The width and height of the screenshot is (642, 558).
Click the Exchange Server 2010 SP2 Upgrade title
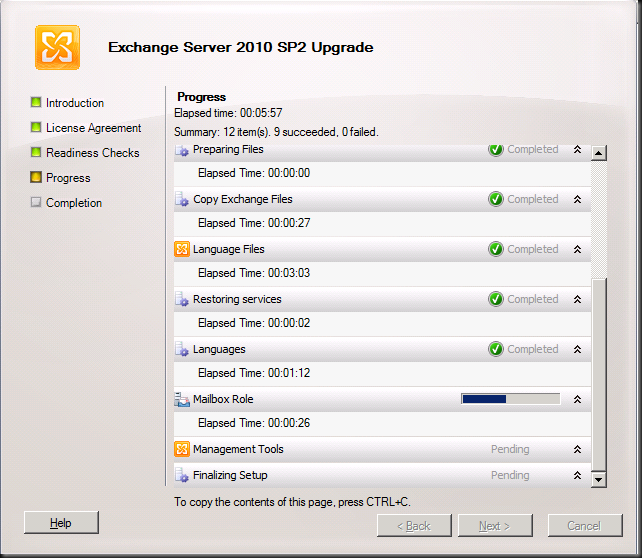click(x=241, y=47)
